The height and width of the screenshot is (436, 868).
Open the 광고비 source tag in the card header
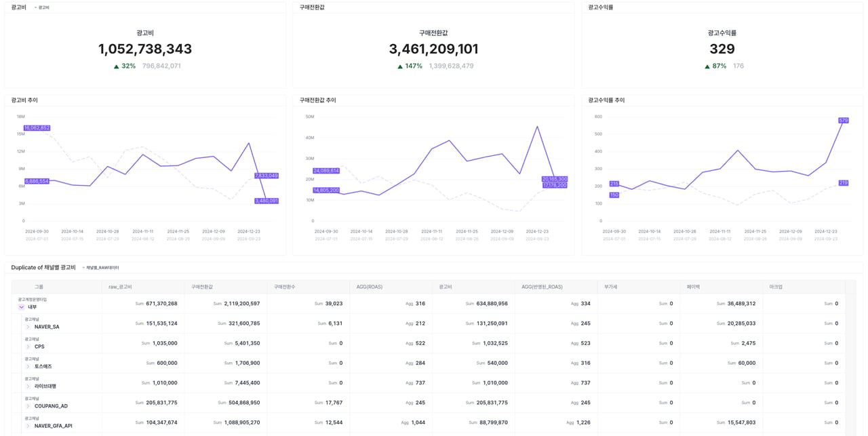point(43,7)
